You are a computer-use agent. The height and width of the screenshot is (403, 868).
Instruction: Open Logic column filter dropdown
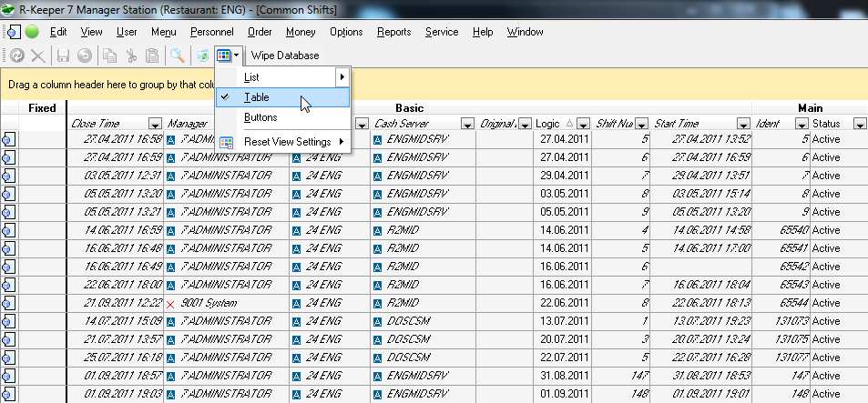[584, 124]
